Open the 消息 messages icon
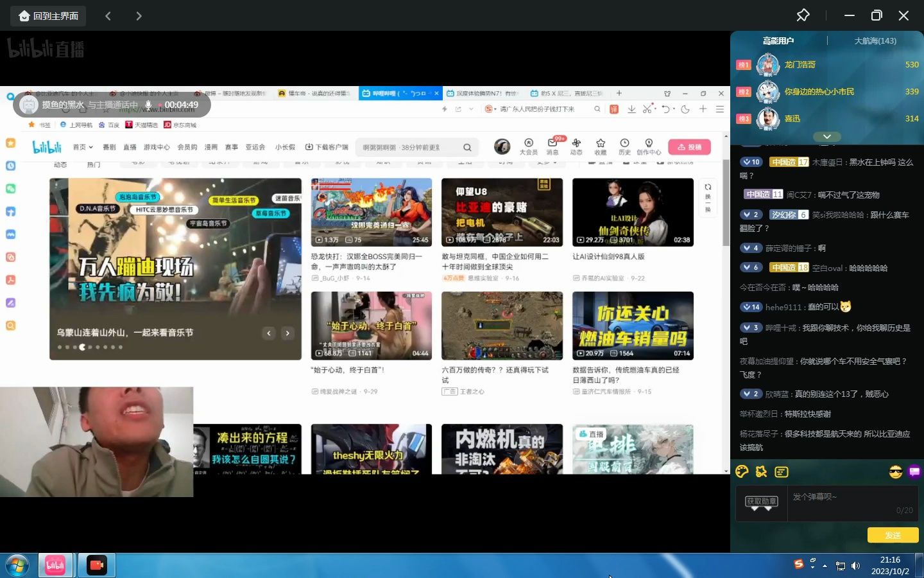Image resolution: width=924 pixels, height=578 pixels. pyautogui.click(x=552, y=146)
